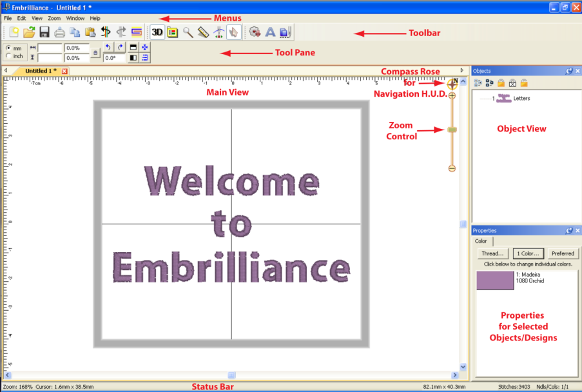
Task: Click the Preferred button
Action: tap(562, 253)
